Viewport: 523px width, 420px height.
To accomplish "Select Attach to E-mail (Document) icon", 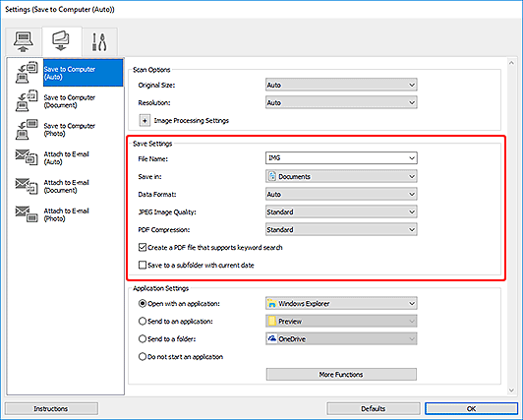I will point(27,186).
